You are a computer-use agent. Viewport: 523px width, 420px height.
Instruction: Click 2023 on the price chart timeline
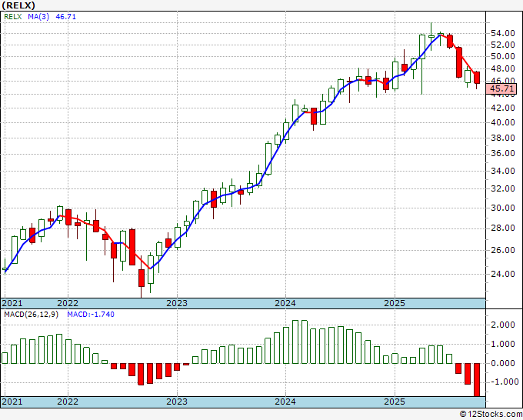(177, 303)
